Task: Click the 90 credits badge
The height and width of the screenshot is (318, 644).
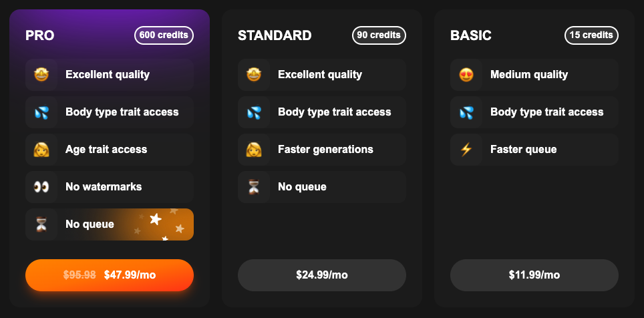Action: click(379, 35)
